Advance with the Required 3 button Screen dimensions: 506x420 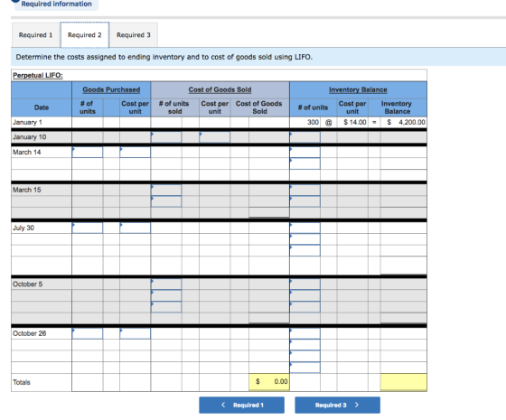pos(337,405)
